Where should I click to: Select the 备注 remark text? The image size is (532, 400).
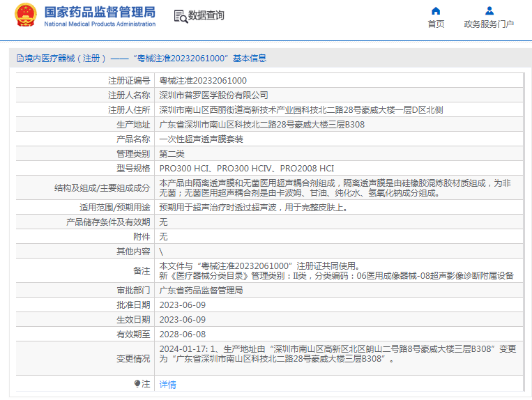pos(337,270)
